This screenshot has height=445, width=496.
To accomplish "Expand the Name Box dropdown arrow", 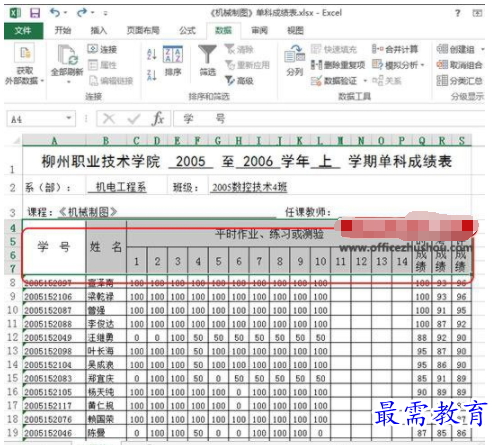I will (69, 118).
